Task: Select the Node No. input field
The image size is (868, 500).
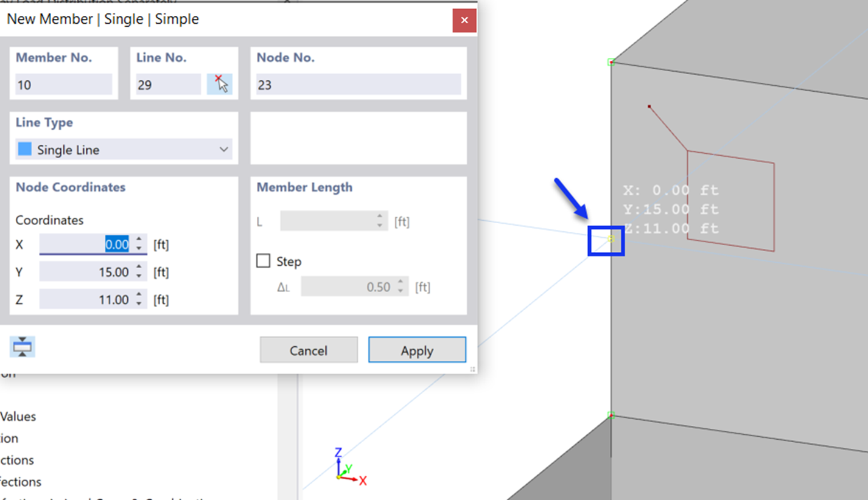Action: [358, 84]
